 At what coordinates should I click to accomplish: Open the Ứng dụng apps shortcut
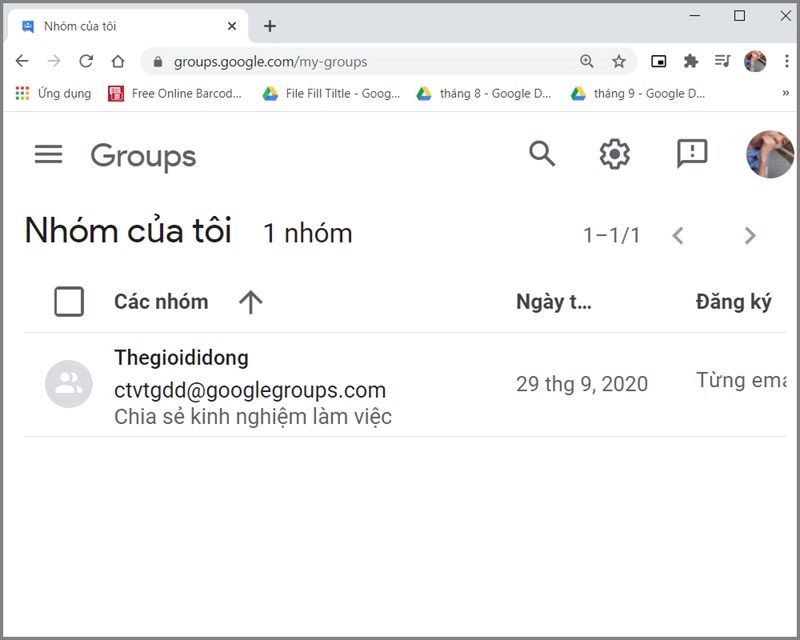tap(54, 93)
